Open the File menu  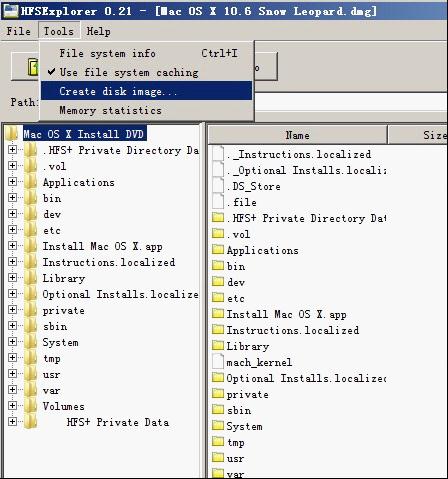pos(19,31)
